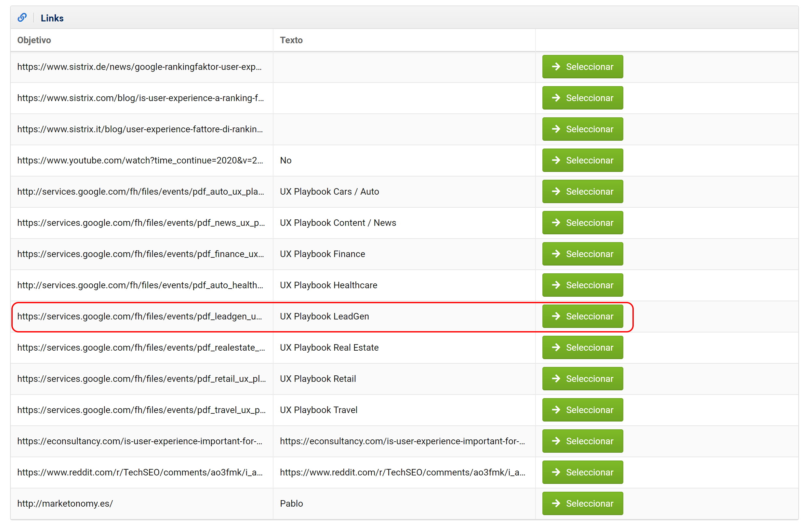Click Seleccionar for the Pablo marketonomy link
The image size is (810, 532).
[582, 503]
